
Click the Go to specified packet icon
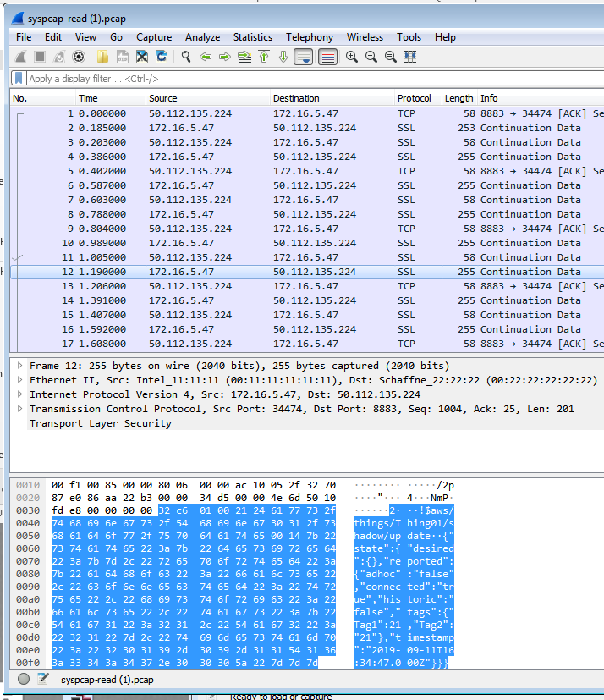pyautogui.click(x=244, y=58)
